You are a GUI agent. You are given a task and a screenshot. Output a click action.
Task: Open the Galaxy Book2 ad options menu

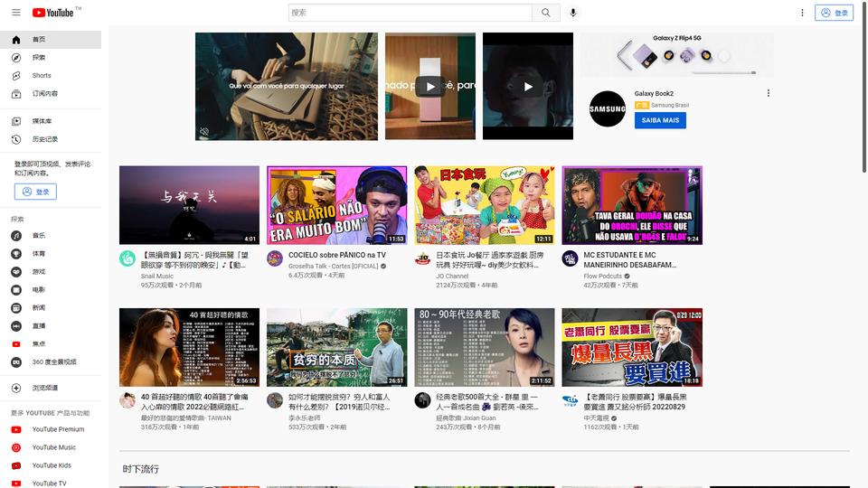(769, 93)
